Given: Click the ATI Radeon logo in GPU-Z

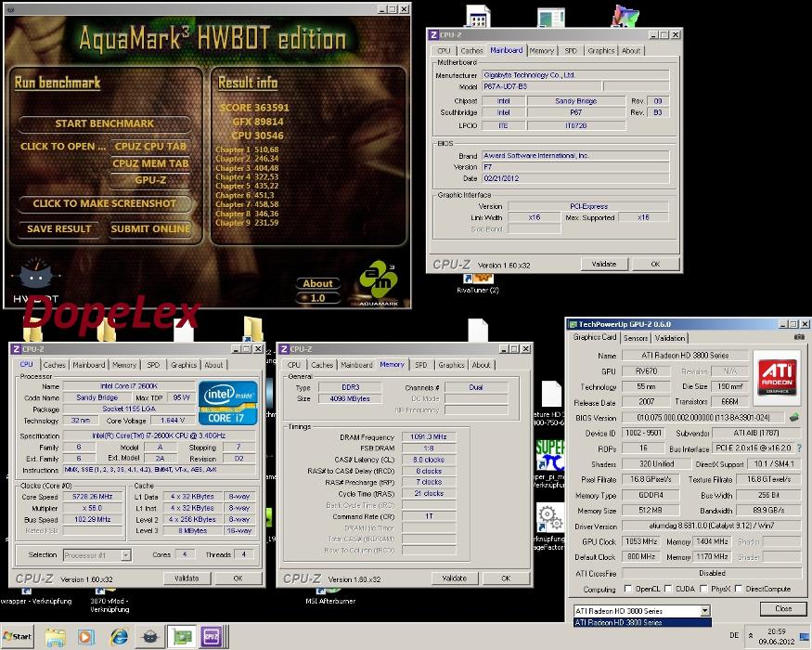Looking at the screenshot, I should [777, 377].
